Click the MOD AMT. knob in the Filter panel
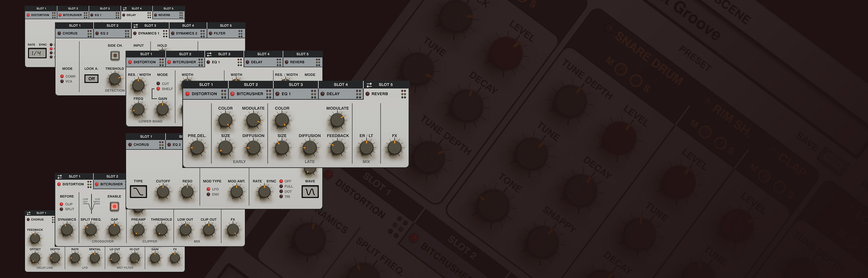The width and height of the screenshot is (868, 278). [237, 192]
